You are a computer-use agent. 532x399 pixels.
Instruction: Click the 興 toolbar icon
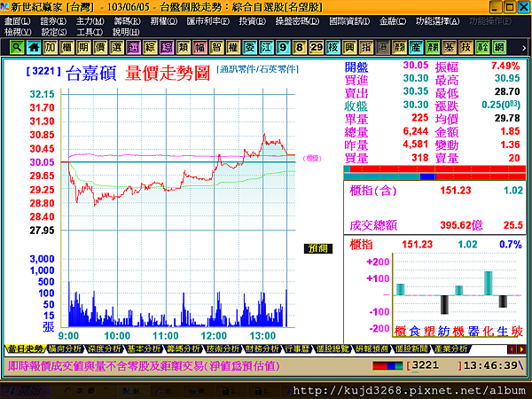pos(350,47)
